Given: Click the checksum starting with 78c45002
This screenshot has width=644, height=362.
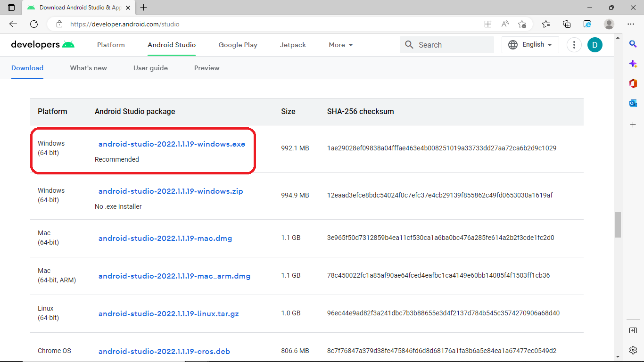Looking at the screenshot, I should 438,275.
